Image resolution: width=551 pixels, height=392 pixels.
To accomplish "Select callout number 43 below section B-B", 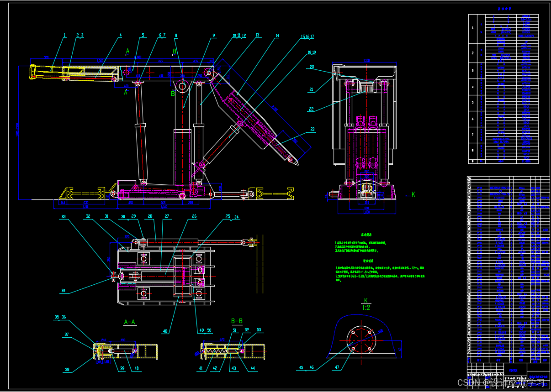I will 233,369.
